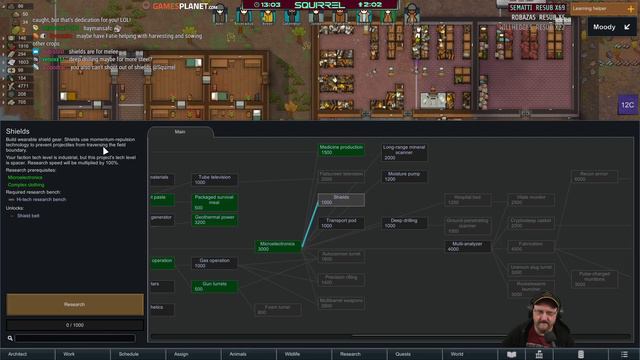The height and width of the screenshot is (360, 640).
Task: Select Packaged survival meal research node
Action: (215, 202)
